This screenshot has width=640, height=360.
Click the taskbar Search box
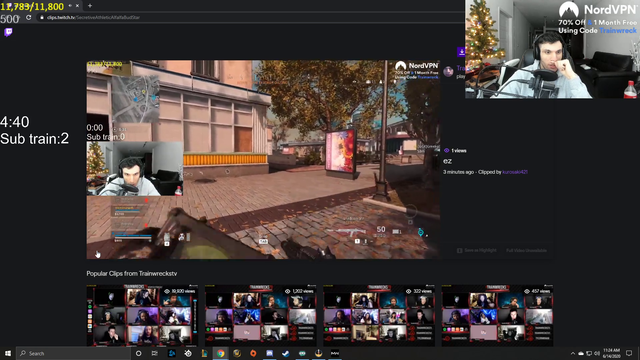(x=73, y=353)
